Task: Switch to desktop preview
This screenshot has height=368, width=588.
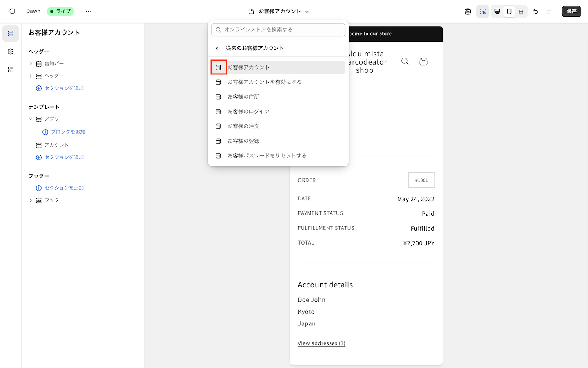Action: (497, 11)
